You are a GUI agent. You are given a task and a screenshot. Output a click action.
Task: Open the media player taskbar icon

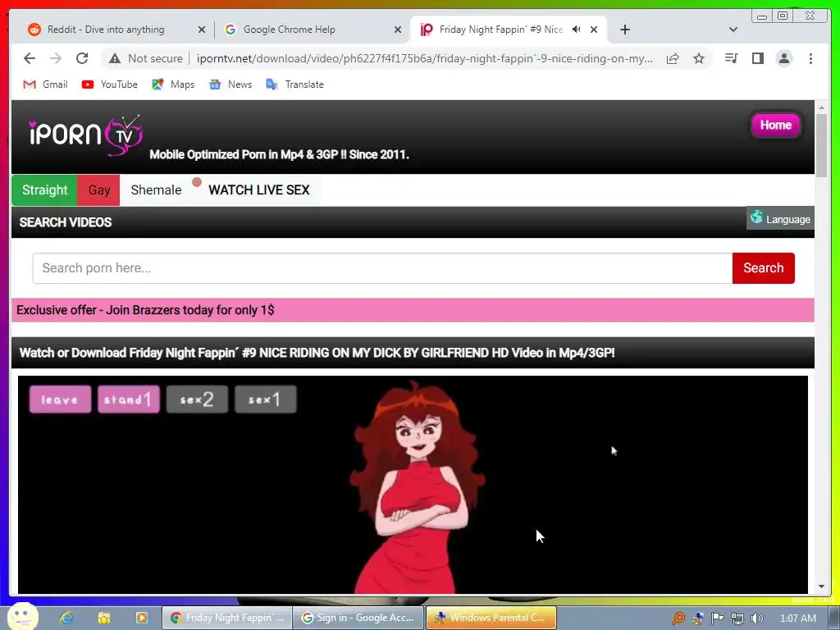point(141,618)
